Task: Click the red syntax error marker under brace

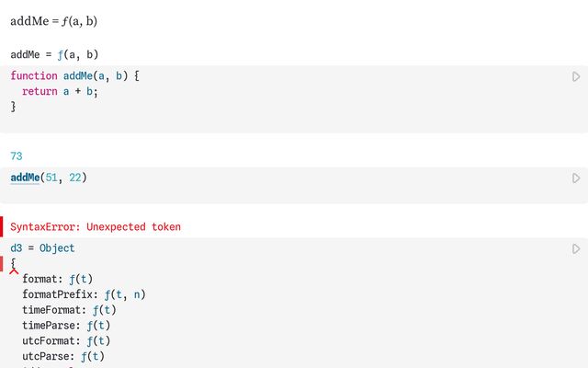Action: click(14, 269)
